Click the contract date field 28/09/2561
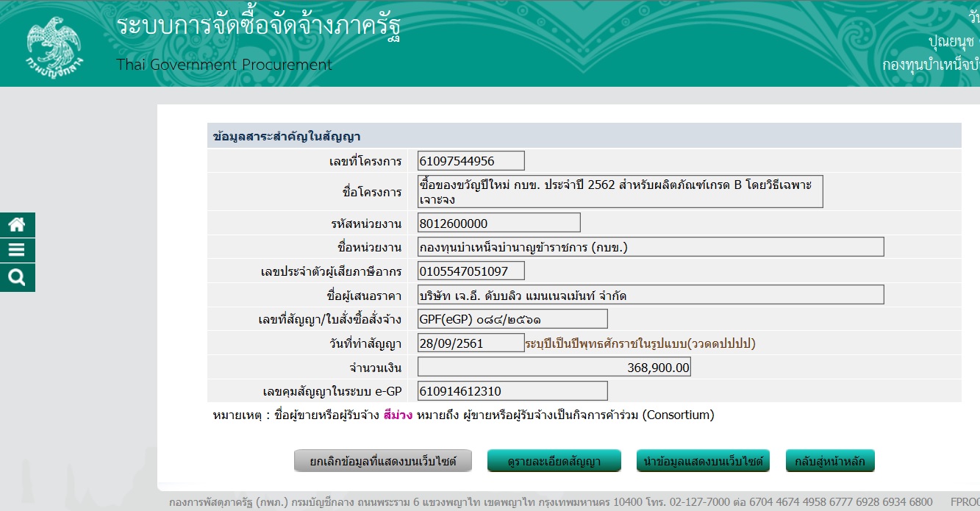980x511 pixels. (x=471, y=343)
